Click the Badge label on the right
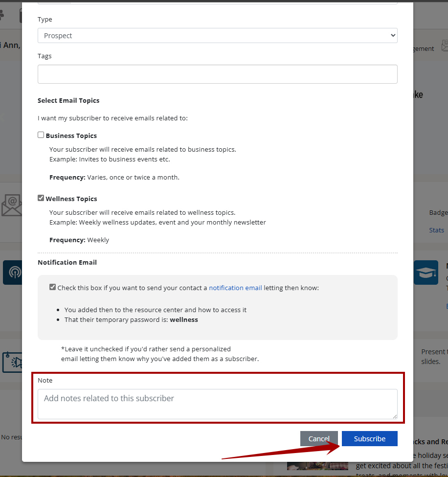The width and height of the screenshot is (448, 477). coord(438,213)
